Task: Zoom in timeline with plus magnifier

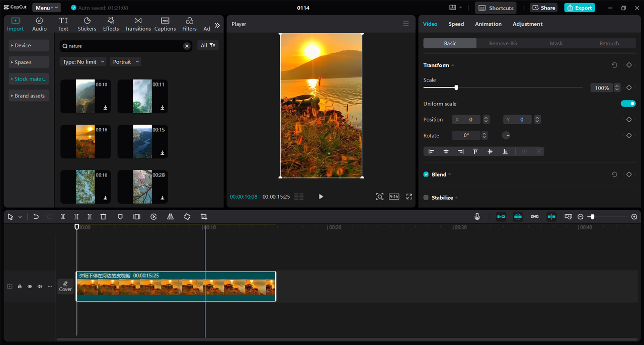Action: [x=634, y=217]
